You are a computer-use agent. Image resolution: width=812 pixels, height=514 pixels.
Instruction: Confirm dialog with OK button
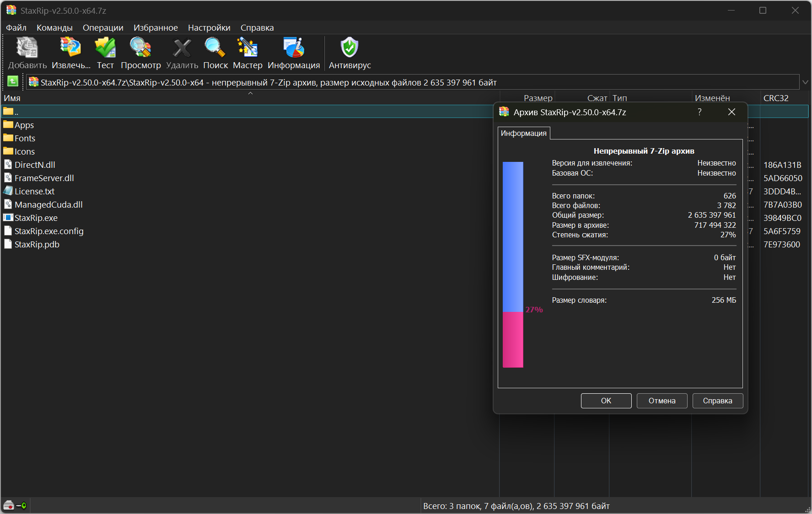click(606, 401)
